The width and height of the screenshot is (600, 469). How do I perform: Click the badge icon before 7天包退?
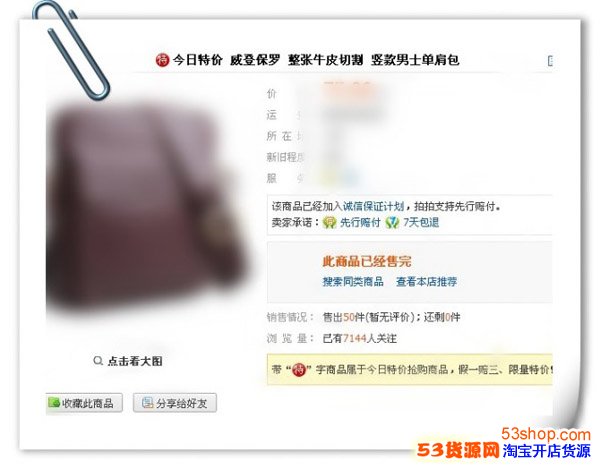click(x=392, y=223)
